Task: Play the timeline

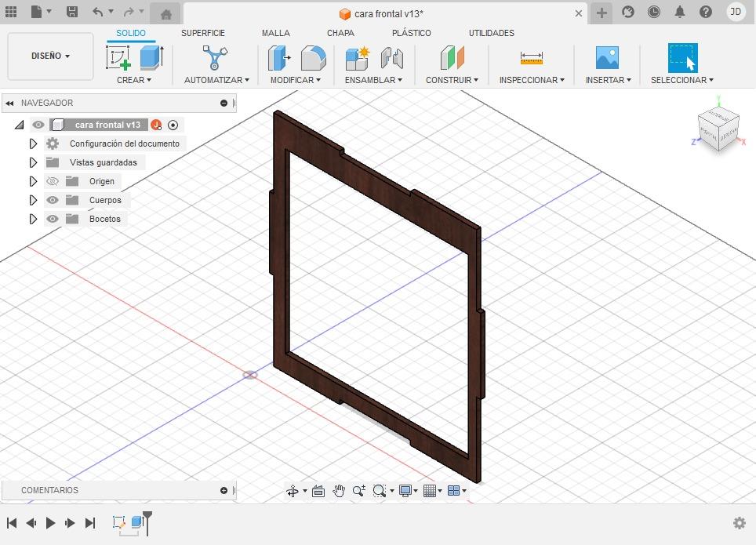Action: point(50,523)
